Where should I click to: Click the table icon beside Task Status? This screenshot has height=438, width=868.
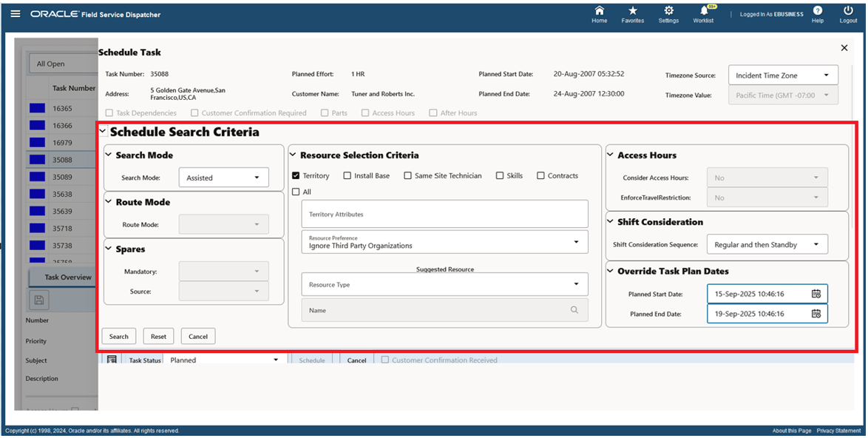coord(112,359)
